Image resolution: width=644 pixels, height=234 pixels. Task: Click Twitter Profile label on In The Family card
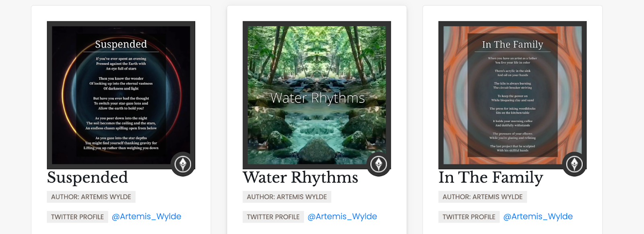coord(469,217)
